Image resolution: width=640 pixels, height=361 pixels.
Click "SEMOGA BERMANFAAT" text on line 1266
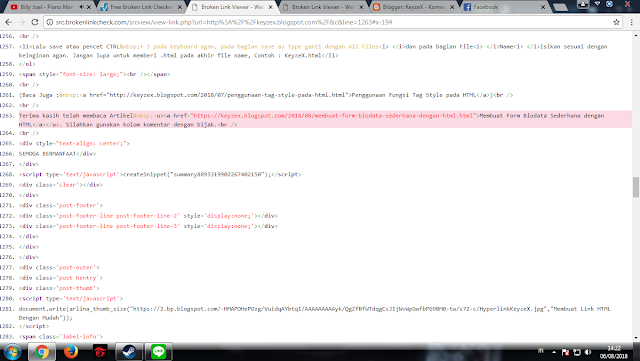coord(47,154)
